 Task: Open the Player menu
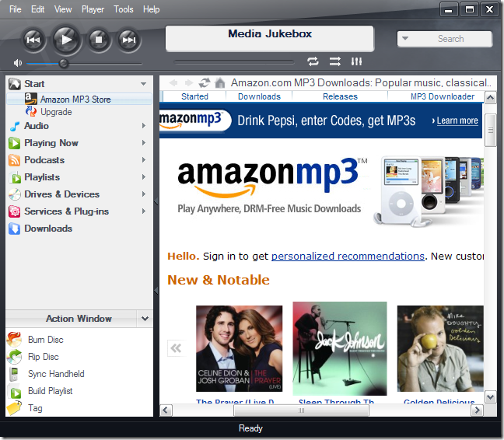point(93,9)
